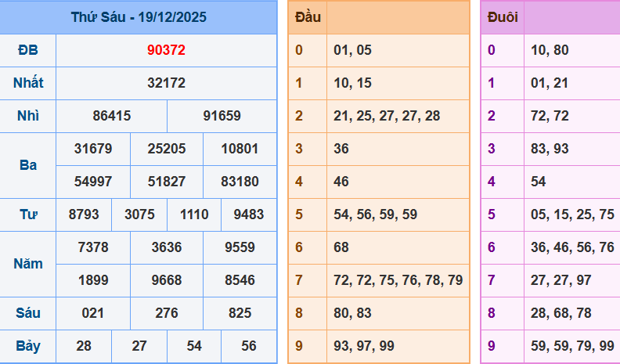Click the Đuôi column header

[x=503, y=17]
